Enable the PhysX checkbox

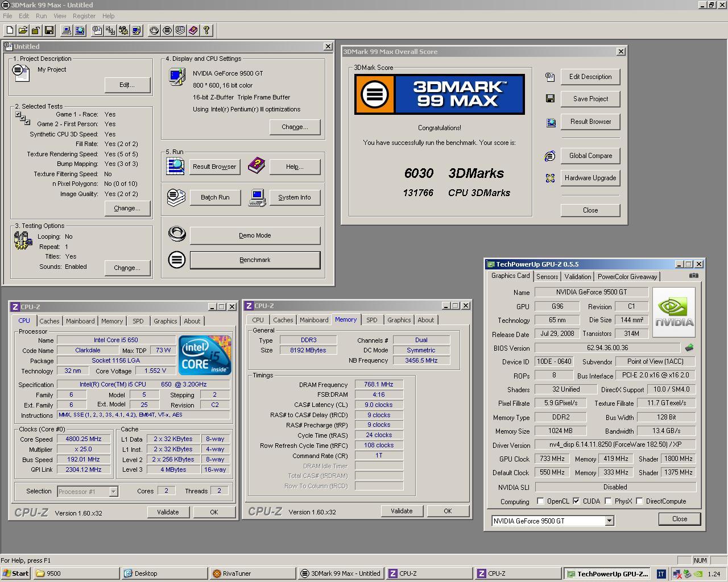608,501
